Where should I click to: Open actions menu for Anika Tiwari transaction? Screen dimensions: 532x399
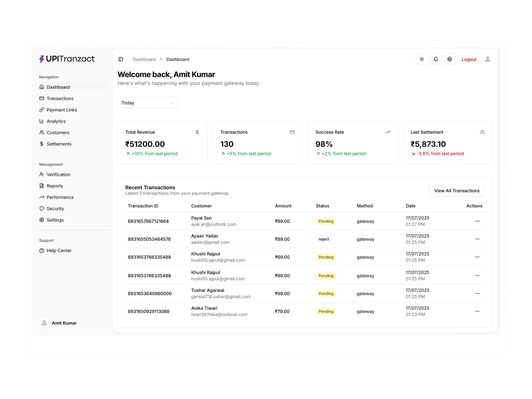point(477,311)
